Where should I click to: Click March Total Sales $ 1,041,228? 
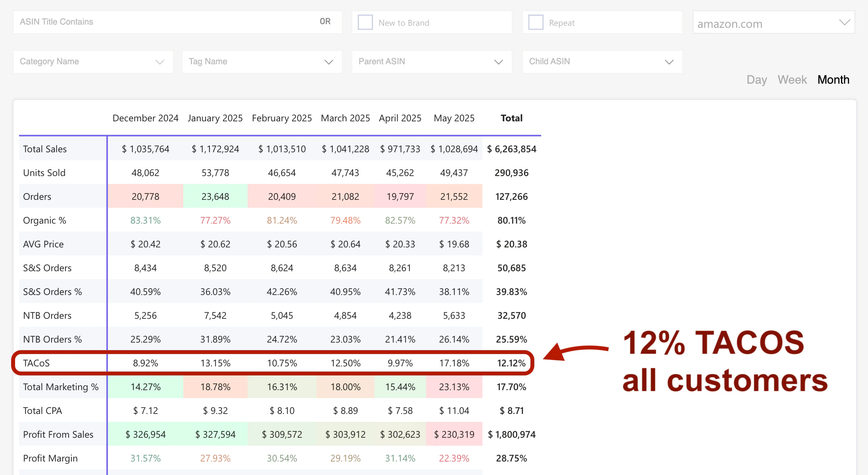tap(345, 149)
